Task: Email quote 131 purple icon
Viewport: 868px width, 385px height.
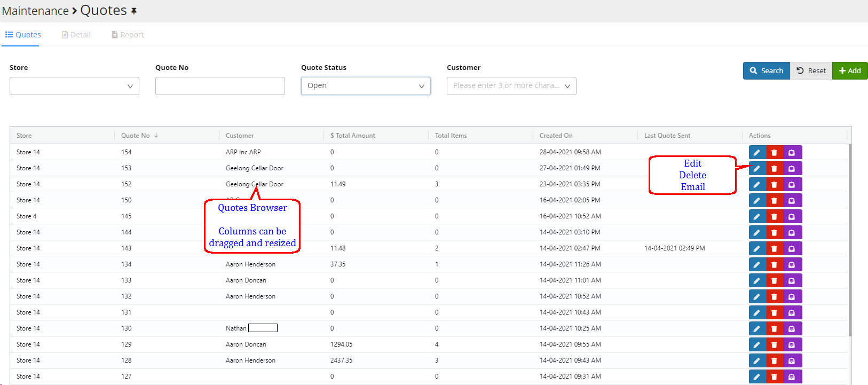Action: [792, 313]
